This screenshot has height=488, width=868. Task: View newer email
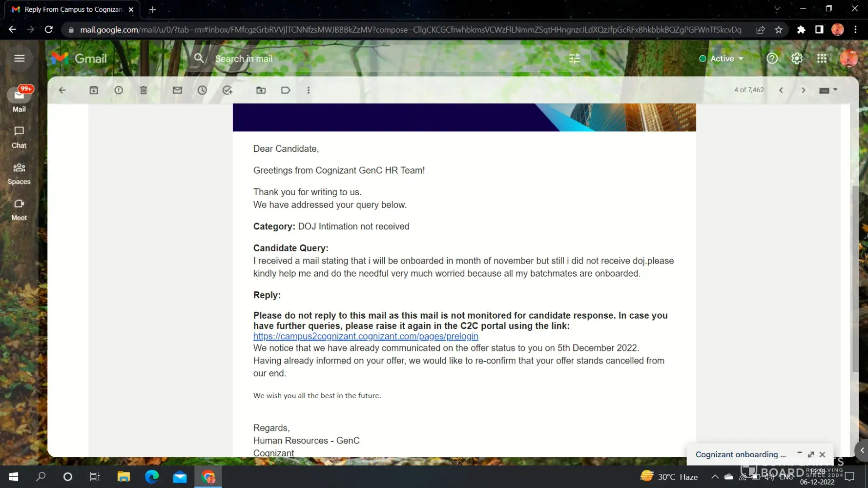(781, 90)
